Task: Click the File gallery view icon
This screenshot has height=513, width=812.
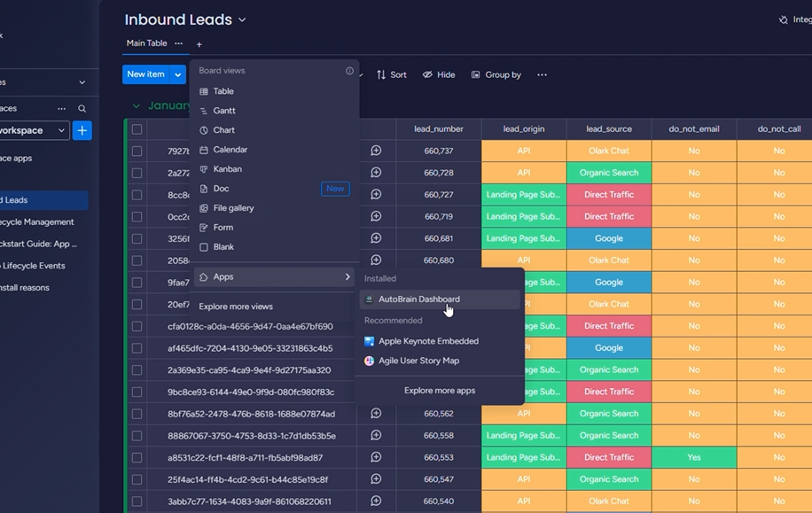Action: coord(204,208)
